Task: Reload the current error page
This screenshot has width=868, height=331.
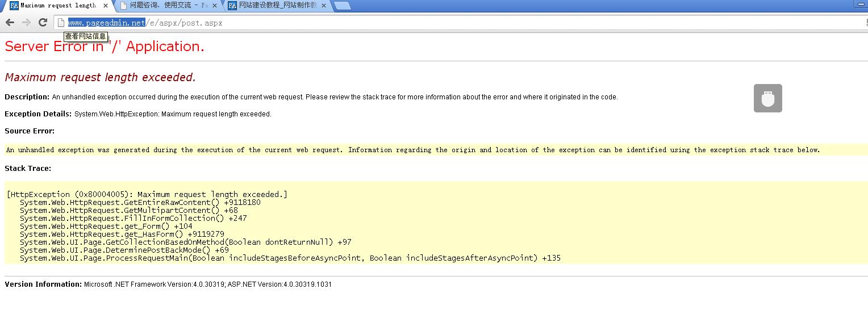Action: pos(43,23)
